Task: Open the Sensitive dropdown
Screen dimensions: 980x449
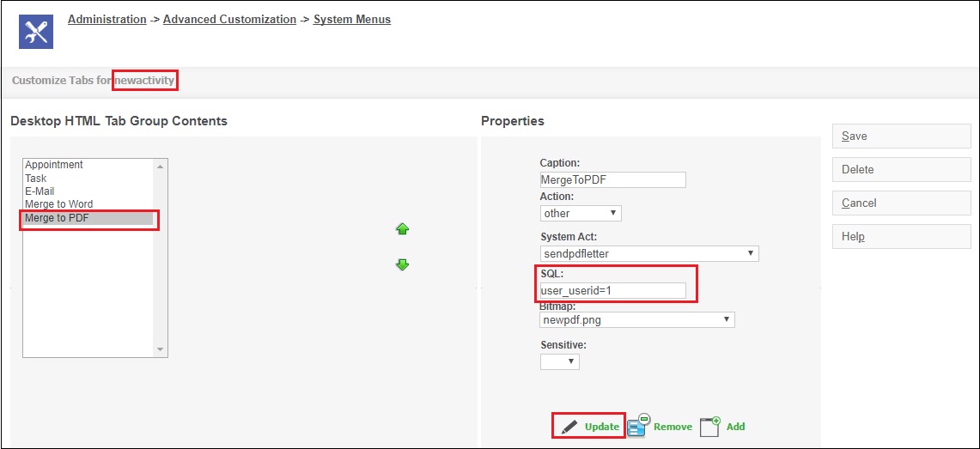Action: click(559, 361)
